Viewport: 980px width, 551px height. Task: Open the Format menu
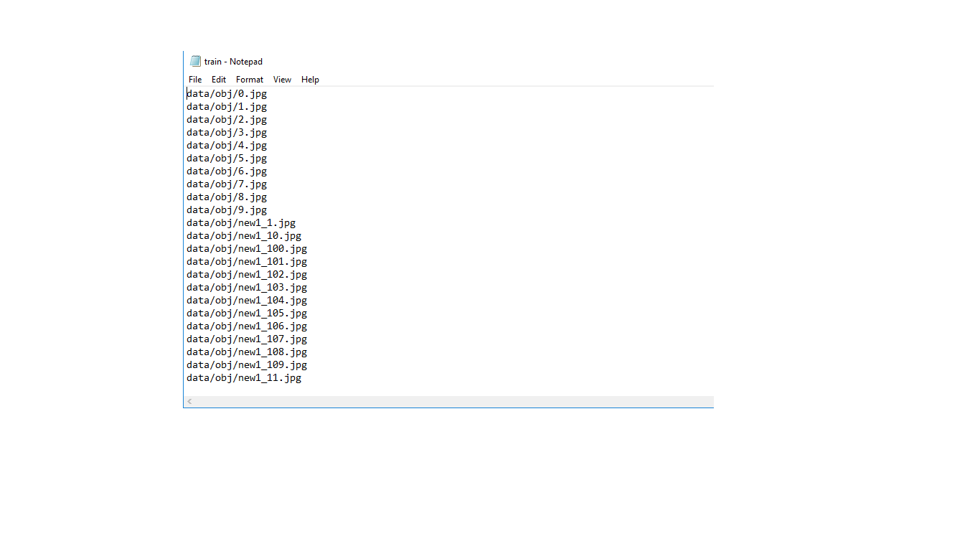tap(250, 80)
